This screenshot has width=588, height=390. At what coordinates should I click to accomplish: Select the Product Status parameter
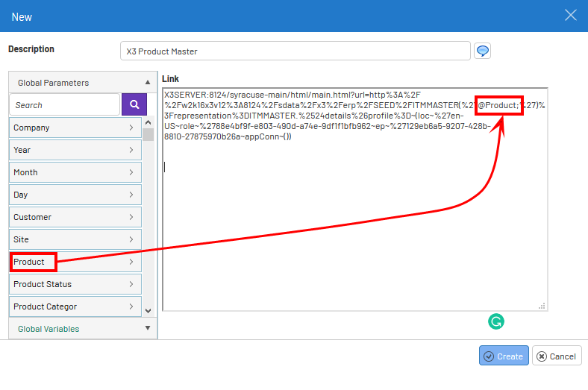(75, 284)
